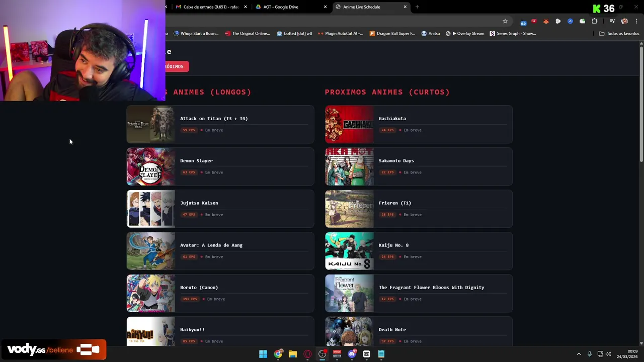
Task: Close the Gmail Caixa de entrada tab
Action: [x=246, y=7]
